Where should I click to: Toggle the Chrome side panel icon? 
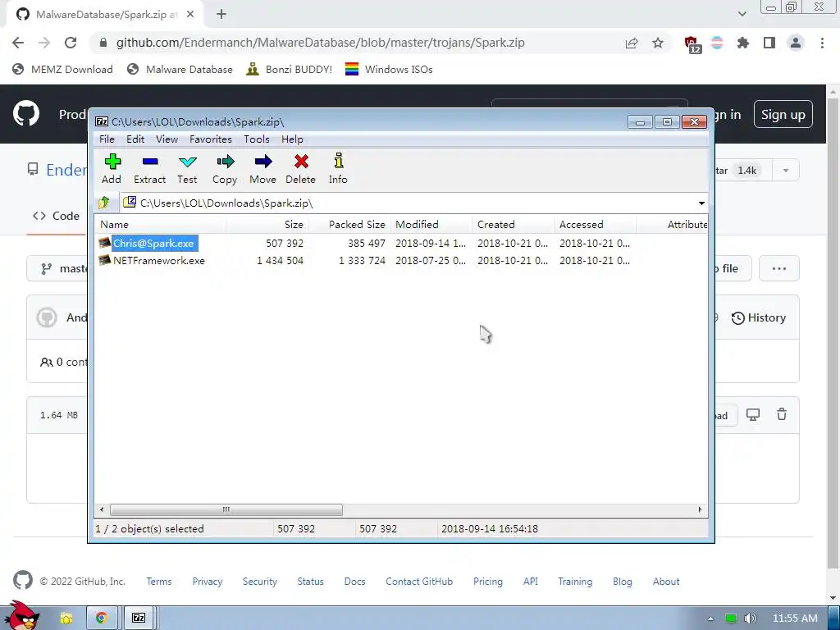[769, 43]
